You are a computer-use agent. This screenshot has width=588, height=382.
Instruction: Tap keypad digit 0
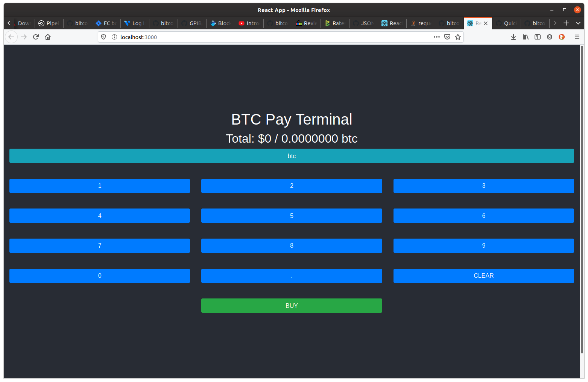click(100, 276)
